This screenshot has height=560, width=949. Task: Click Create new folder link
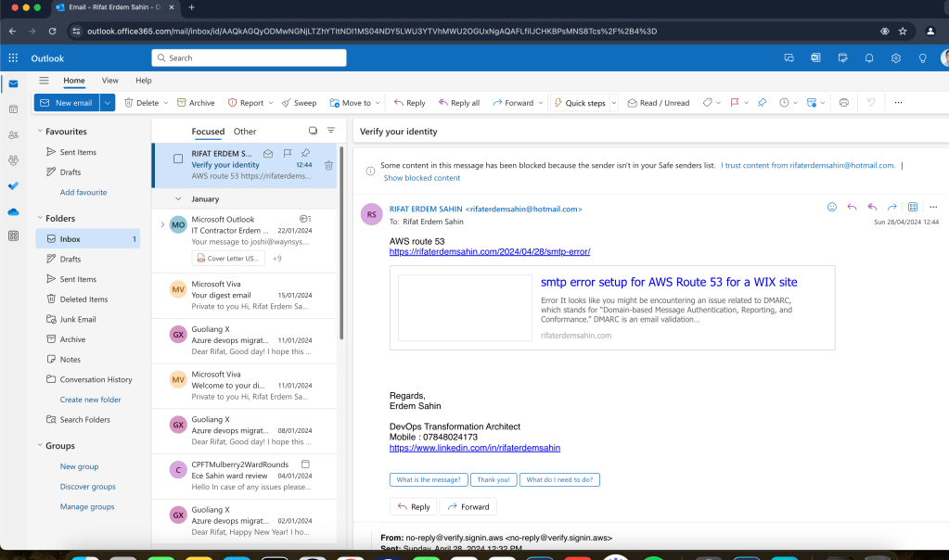tap(90, 400)
